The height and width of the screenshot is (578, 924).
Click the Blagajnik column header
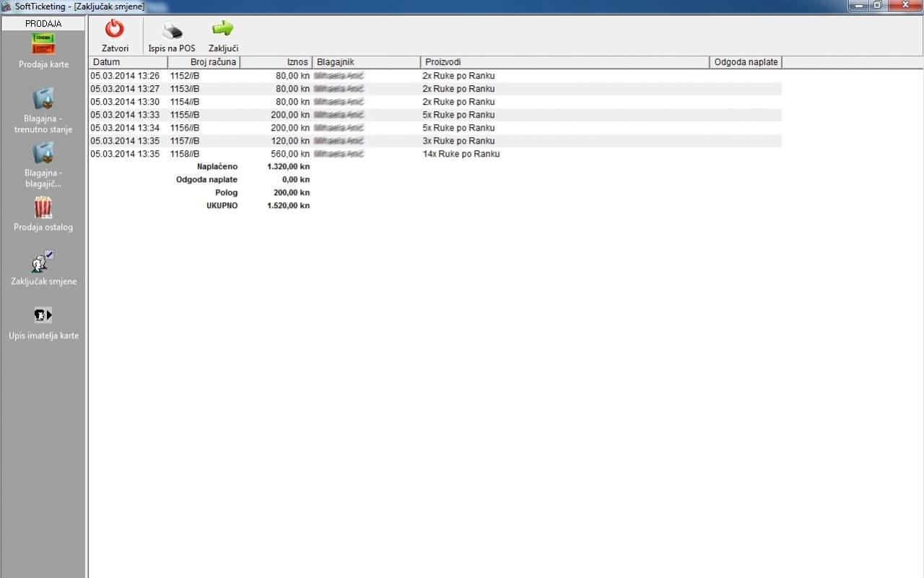pyautogui.click(x=366, y=62)
